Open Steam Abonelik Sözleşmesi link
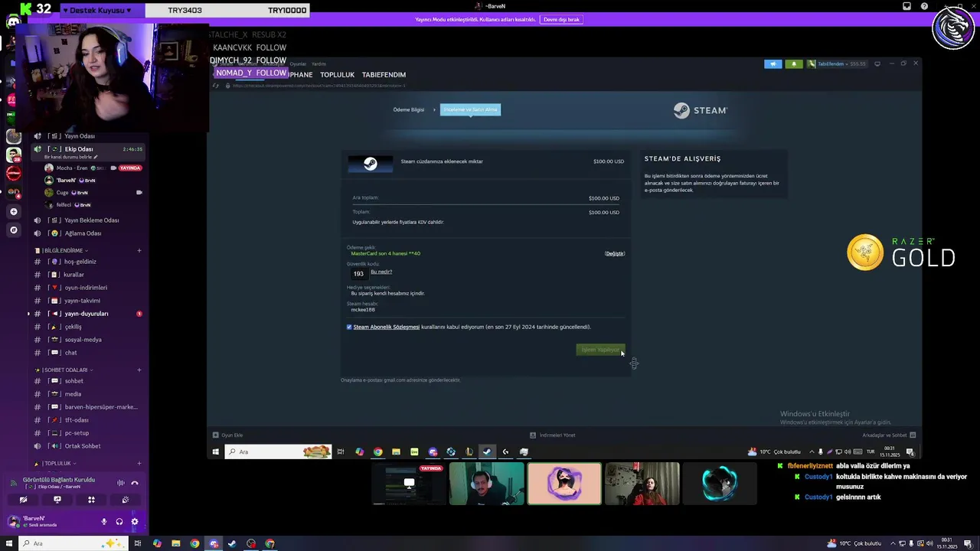 click(x=386, y=327)
